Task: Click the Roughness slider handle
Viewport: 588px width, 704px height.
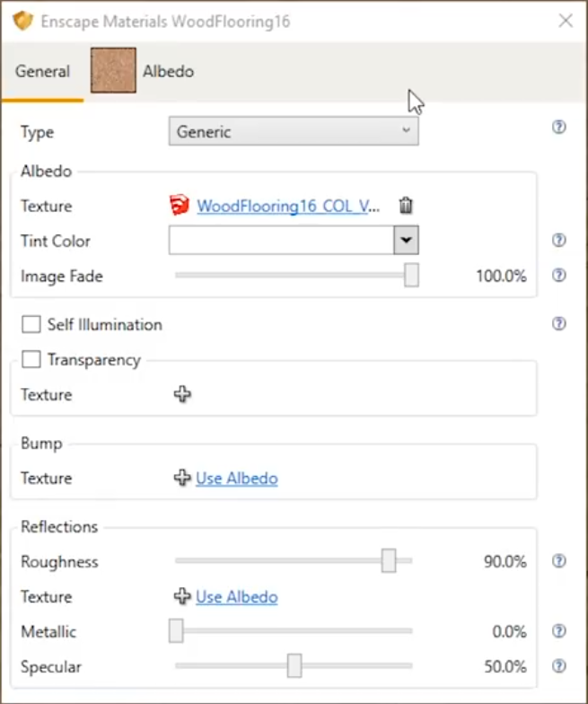Action: coord(389,560)
